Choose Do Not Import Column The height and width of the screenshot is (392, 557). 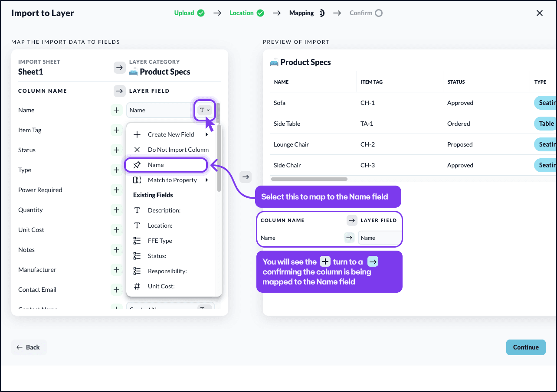172,150
